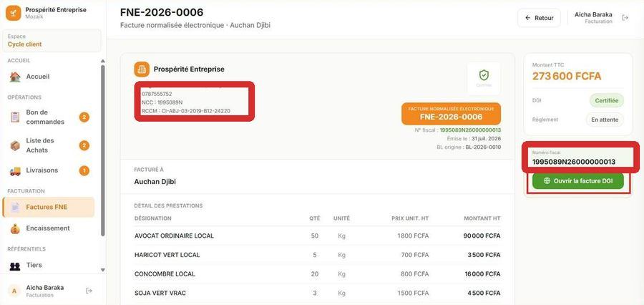The width and height of the screenshot is (644, 305).
Task: Click the Prospérité Entreprise logo icon in sidebar
Action: pos(13,13)
